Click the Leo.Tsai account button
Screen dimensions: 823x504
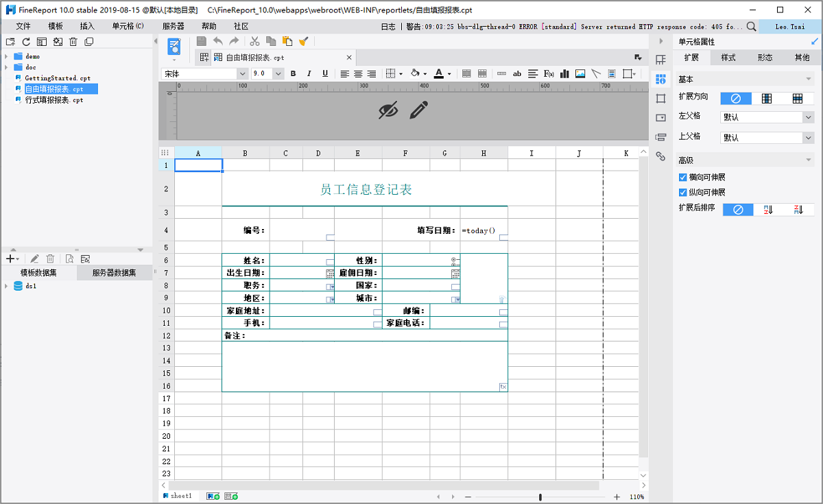791,27
